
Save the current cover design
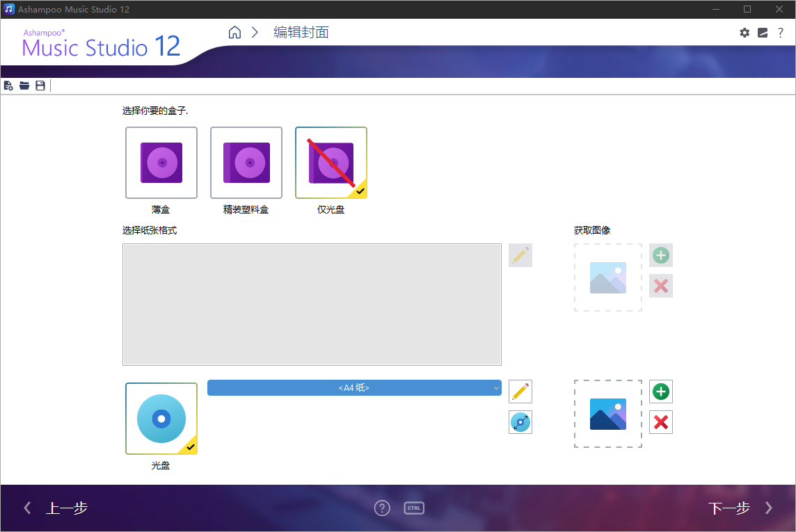click(x=40, y=85)
